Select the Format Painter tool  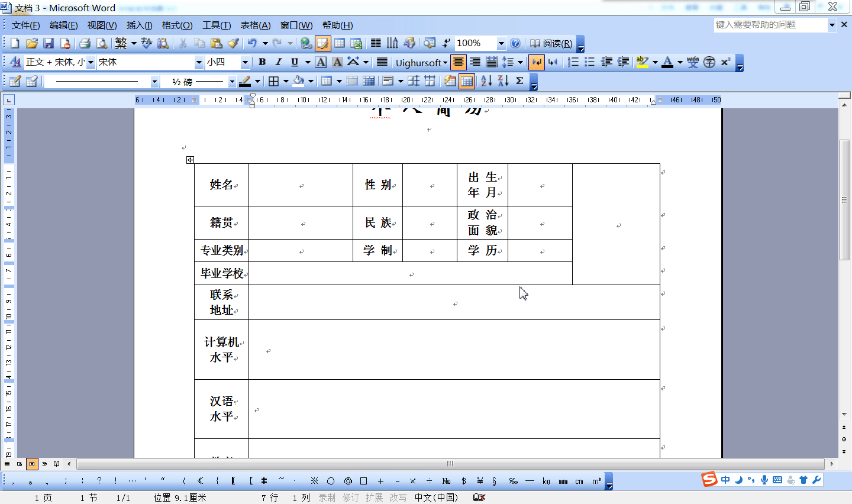232,43
